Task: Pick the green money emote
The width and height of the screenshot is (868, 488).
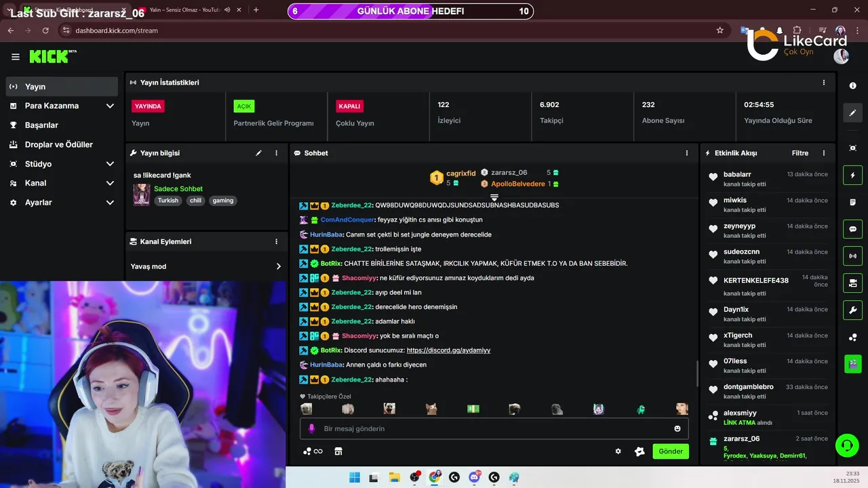Action: click(473, 409)
